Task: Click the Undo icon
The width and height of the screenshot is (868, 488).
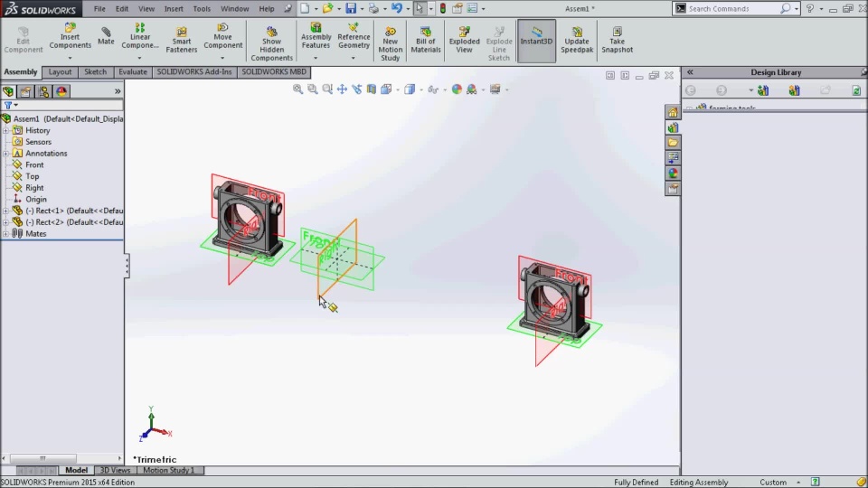Action: [x=396, y=8]
